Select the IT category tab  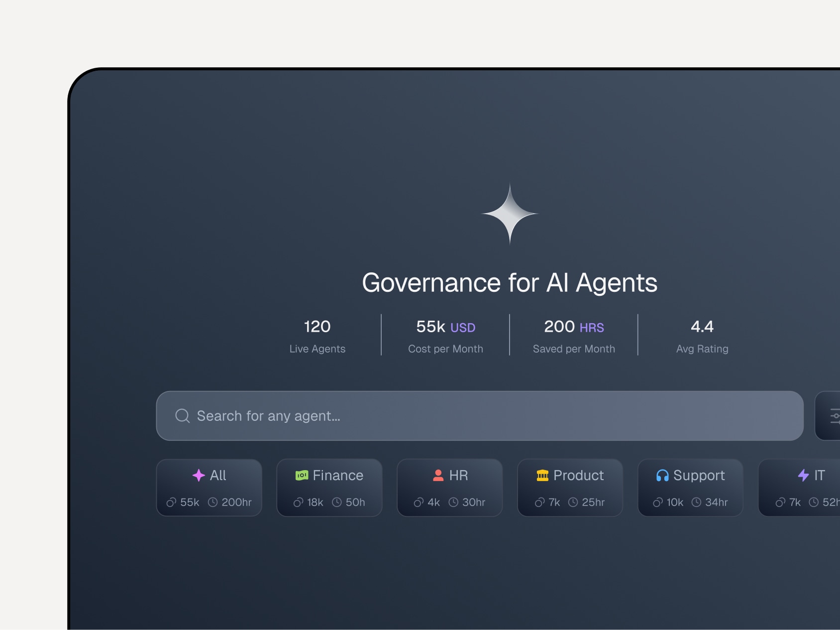(x=799, y=488)
